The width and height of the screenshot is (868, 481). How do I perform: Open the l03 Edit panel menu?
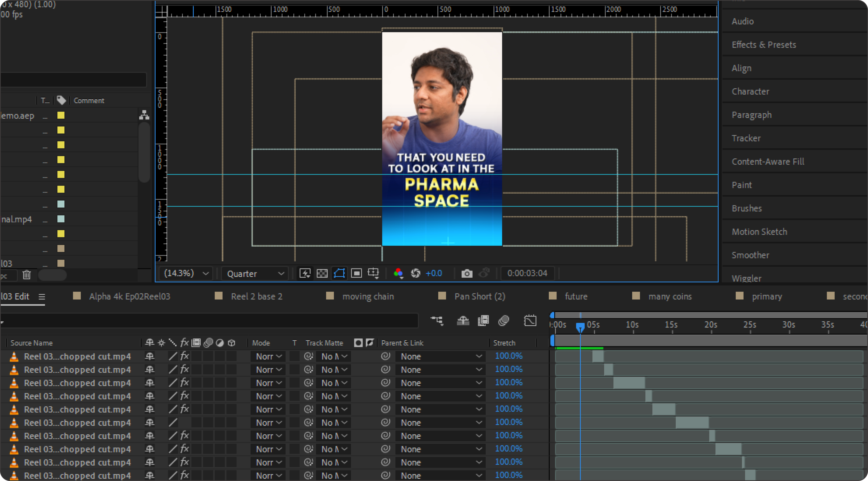click(x=42, y=296)
